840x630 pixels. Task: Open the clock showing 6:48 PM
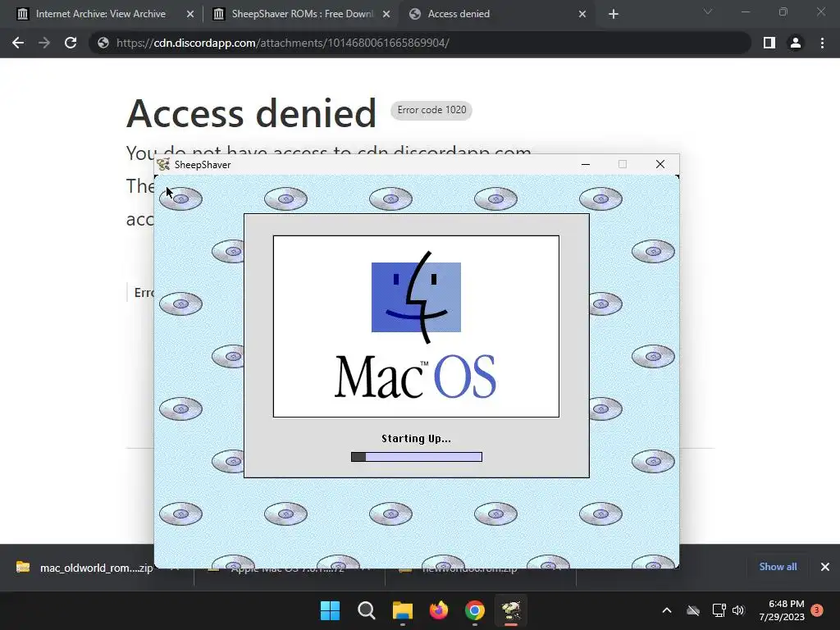click(782, 610)
